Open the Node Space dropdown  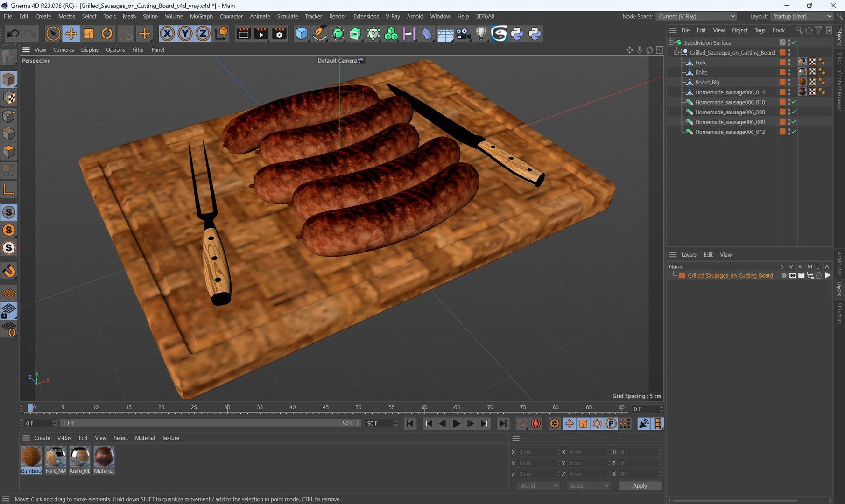(x=697, y=16)
